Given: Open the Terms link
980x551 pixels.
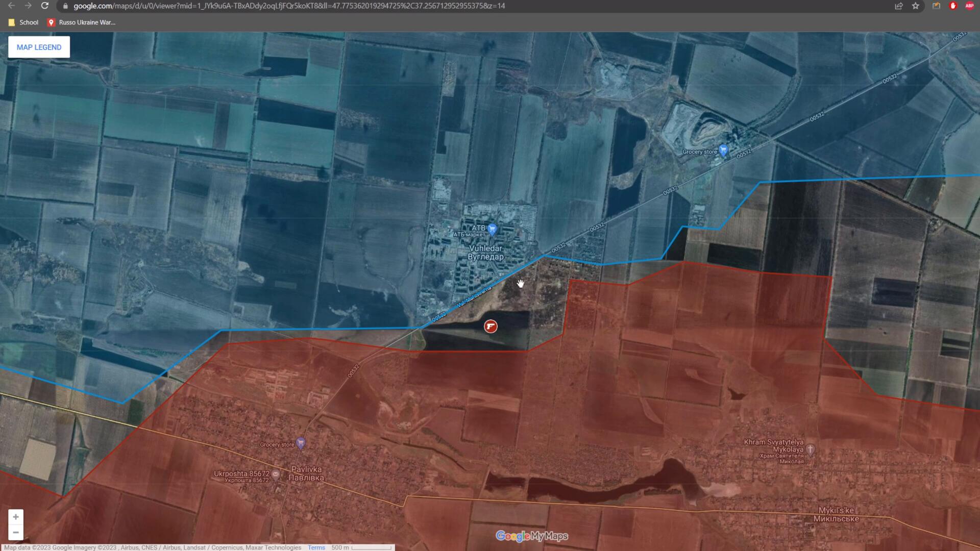Looking at the screenshot, I should [316, 547].
